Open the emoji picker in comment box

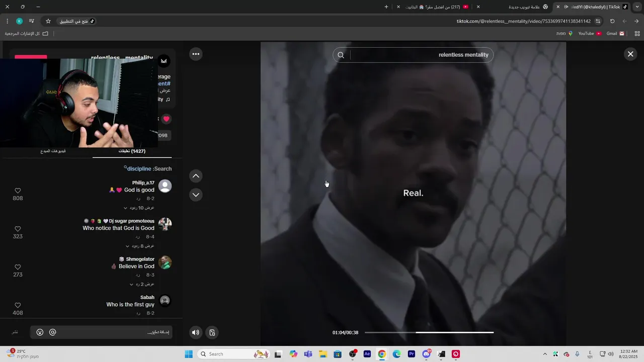40,332
